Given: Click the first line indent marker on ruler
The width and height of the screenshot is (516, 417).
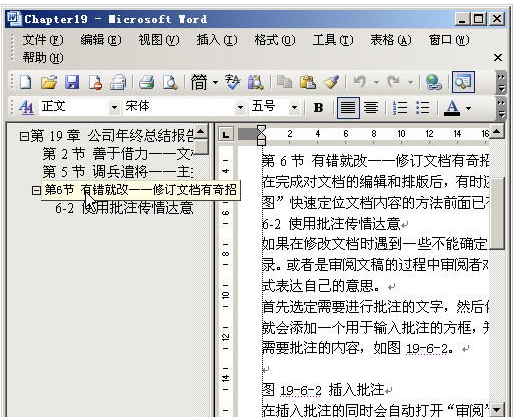Looking at the screenshot, I should click(261, 130).
